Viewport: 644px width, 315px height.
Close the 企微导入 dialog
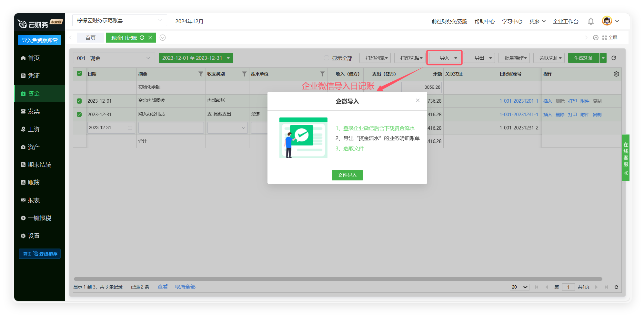pyautogui.click(x=418, y=101)
